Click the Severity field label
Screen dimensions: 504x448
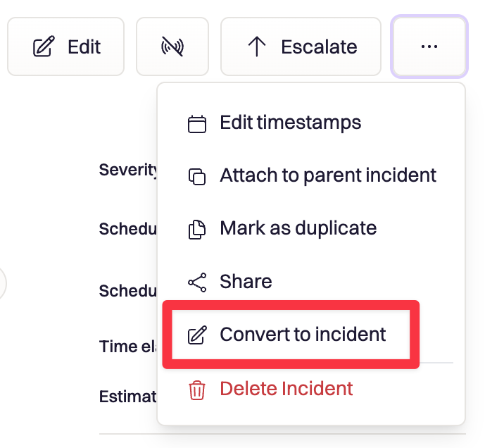pos(128,170)
